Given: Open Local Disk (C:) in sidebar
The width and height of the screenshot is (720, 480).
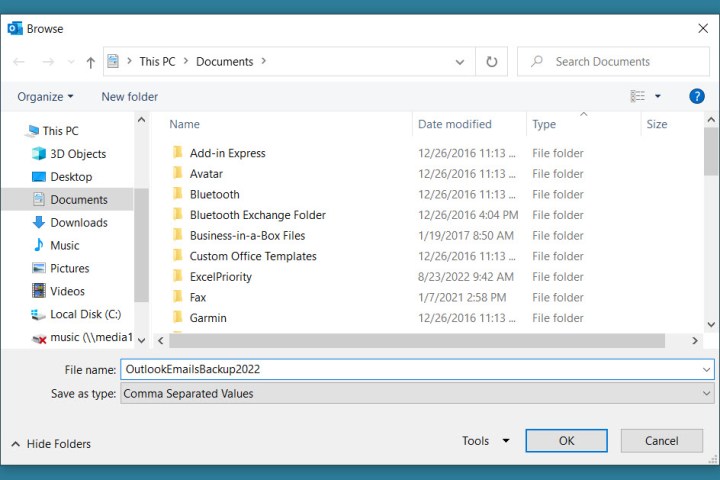Looking at the screenshot, I should click(85, 314).
